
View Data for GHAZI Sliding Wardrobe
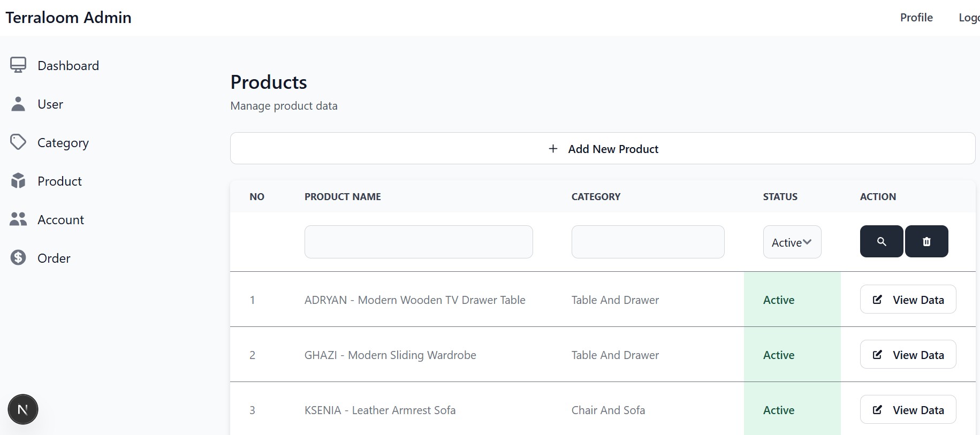point(908,355)
